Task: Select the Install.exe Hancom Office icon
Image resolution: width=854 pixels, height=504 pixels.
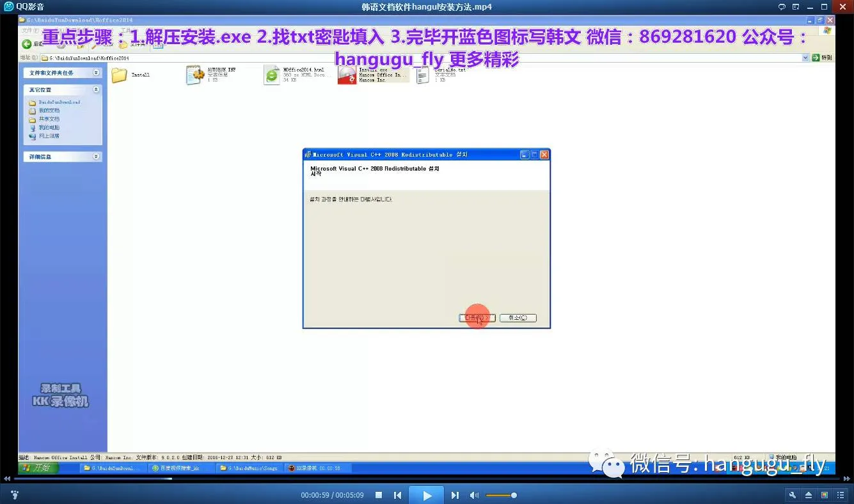Action: [x=347, y=75]
